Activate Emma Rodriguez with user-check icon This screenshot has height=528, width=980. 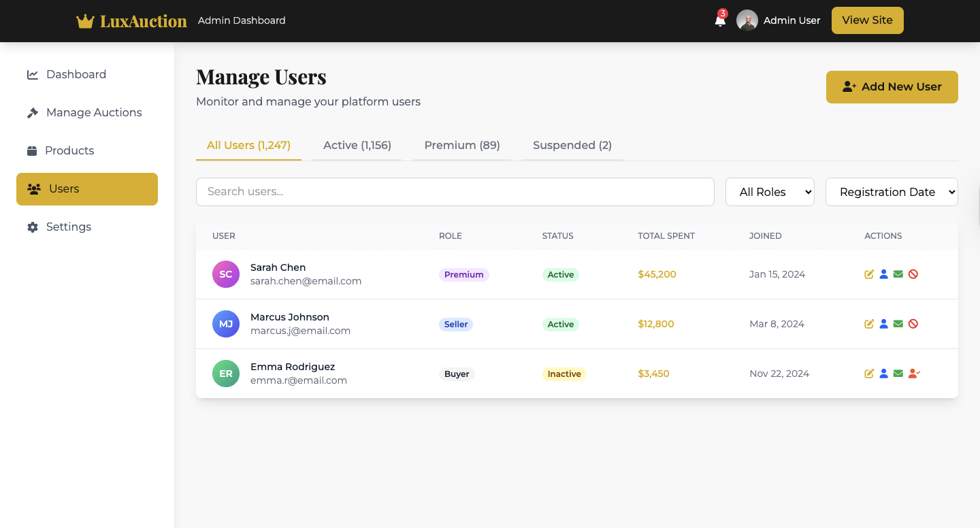tap(914, 374)
